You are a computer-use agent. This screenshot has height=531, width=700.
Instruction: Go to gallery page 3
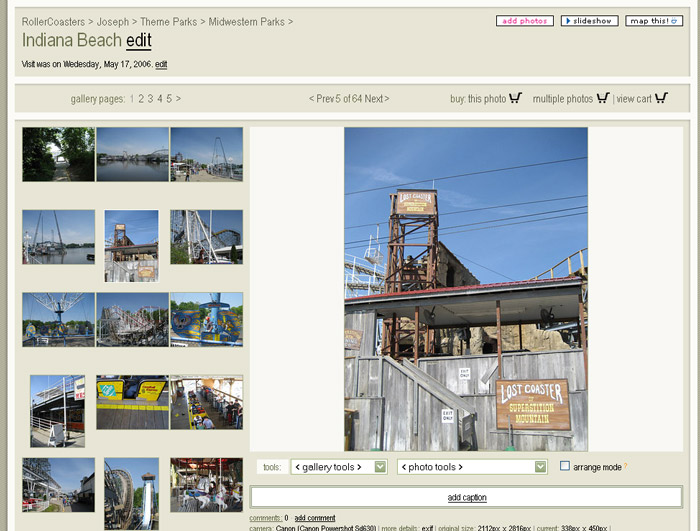click(150, 99)
